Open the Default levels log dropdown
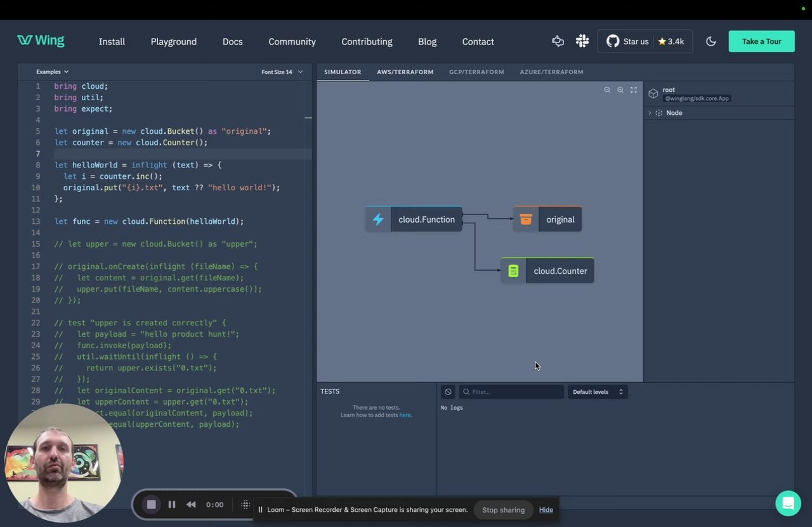 pyautogui.click(x=598, y=392)
